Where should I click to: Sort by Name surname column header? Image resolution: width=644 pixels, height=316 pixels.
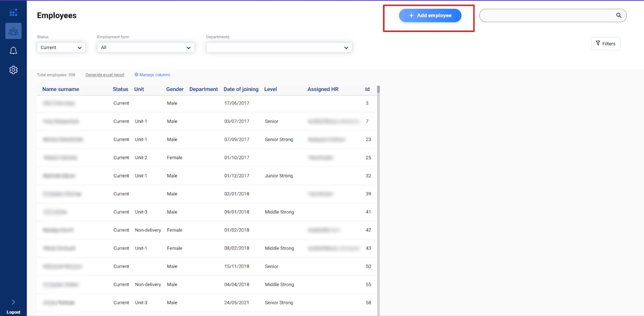[61, 89]
